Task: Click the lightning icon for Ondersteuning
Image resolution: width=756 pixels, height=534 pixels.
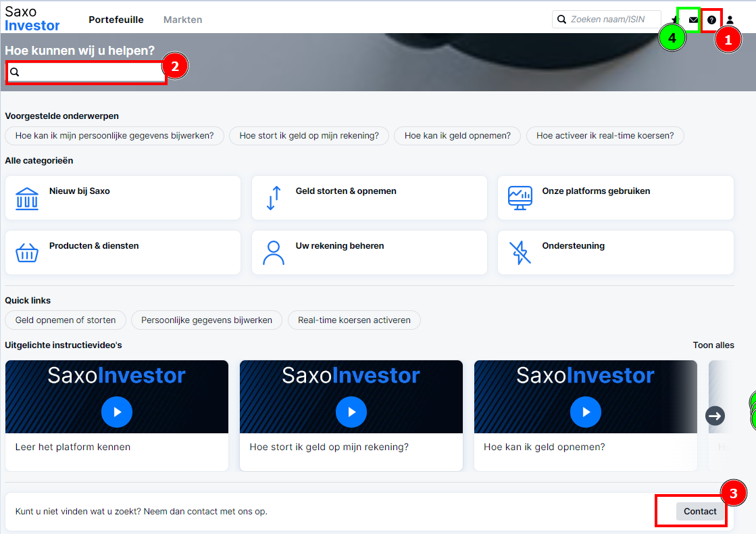Action: 520,253
